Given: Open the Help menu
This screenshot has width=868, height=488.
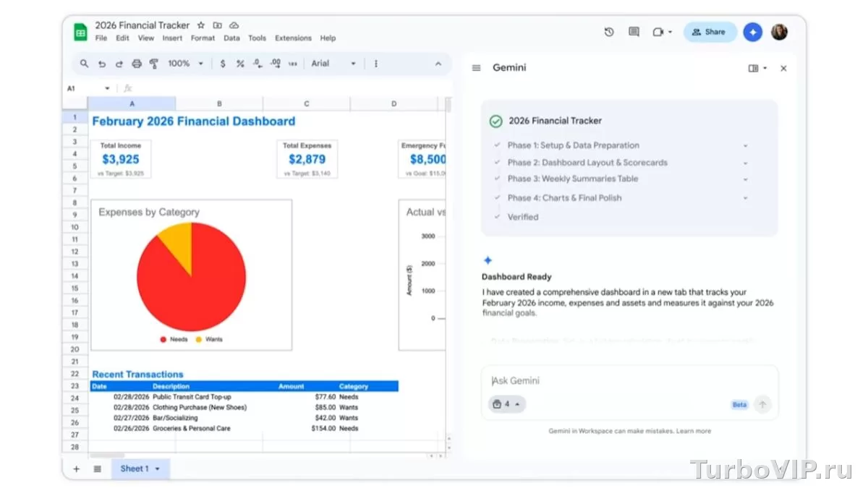Looking at the screenshot, I should 328,38.
